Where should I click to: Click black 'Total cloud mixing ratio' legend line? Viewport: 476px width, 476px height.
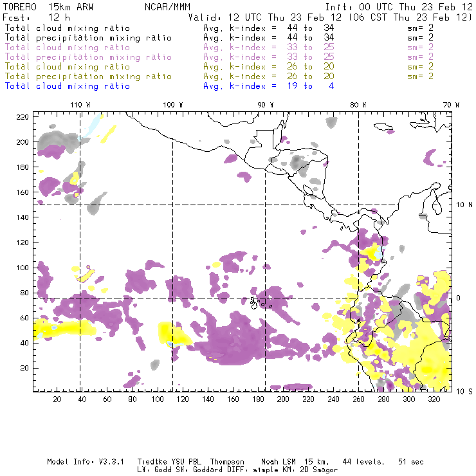pyautogui.click(x=68, y=28)
